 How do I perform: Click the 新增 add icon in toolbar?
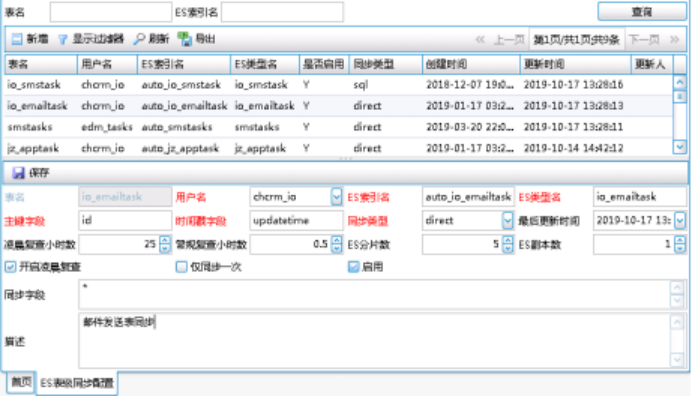17,39
